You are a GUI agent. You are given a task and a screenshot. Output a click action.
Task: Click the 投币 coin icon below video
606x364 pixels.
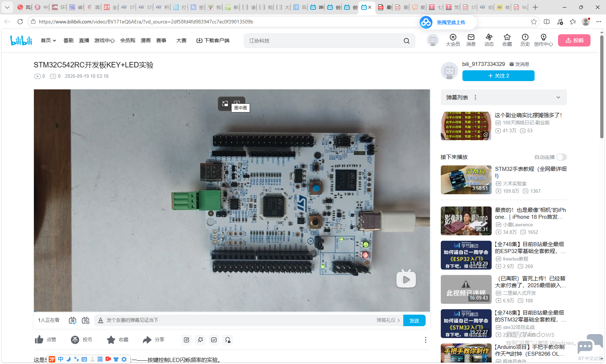75,339
